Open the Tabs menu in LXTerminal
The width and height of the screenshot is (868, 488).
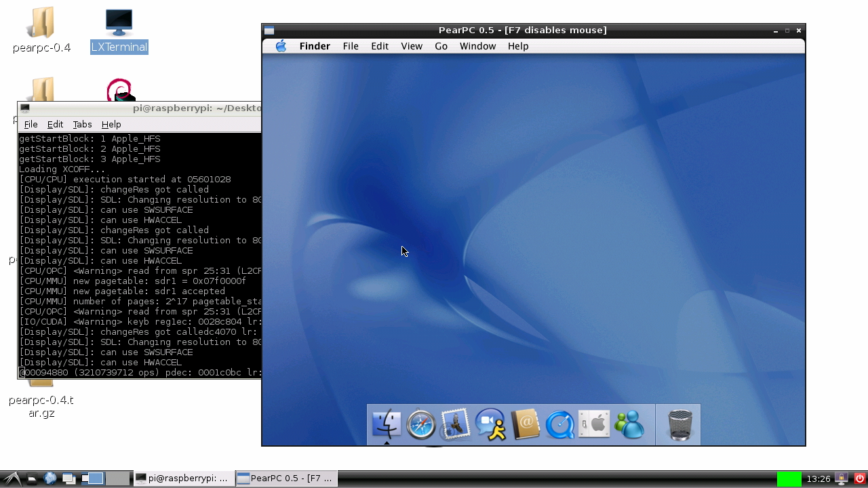click(x=82, y=124)
